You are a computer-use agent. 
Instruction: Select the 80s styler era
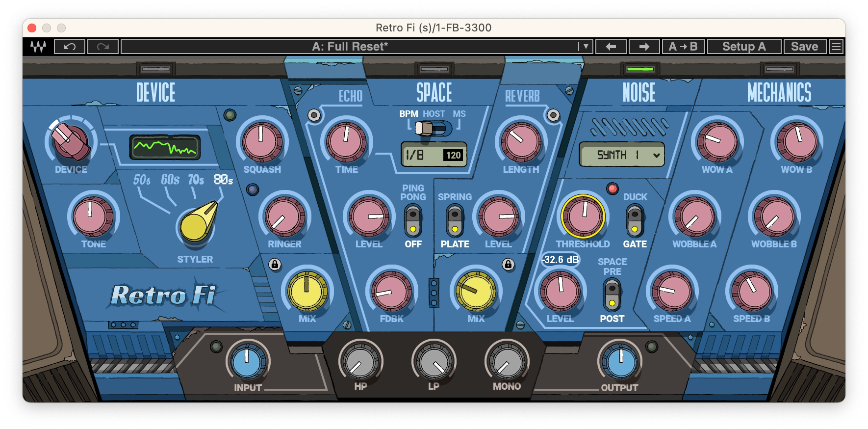(223, 180)
